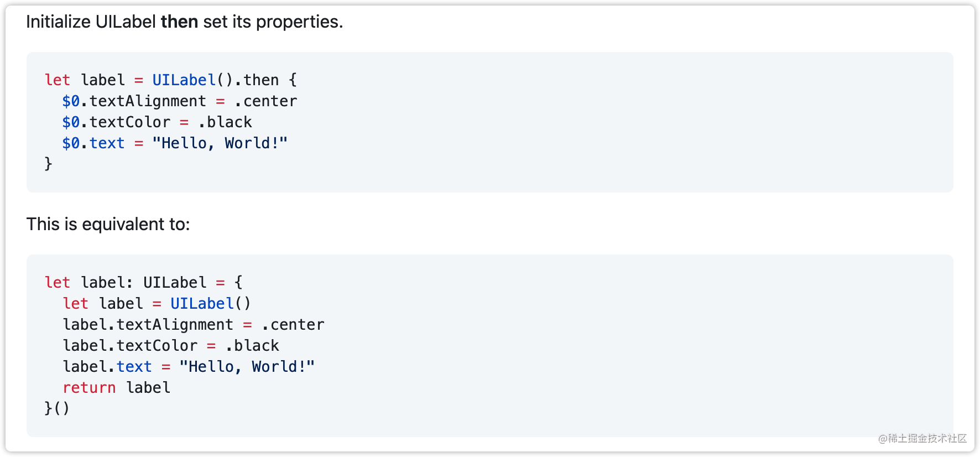Click 'UILabel()' initializer in second block
The width and height of the screenshot is (980, 457).
pyautogui.click(x=211, y=304)
